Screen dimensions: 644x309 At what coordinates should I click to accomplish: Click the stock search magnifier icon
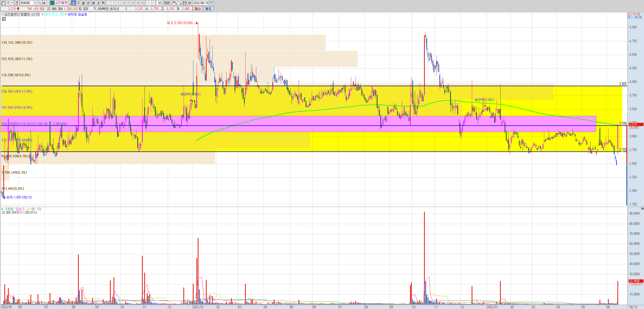coord(40,3)
